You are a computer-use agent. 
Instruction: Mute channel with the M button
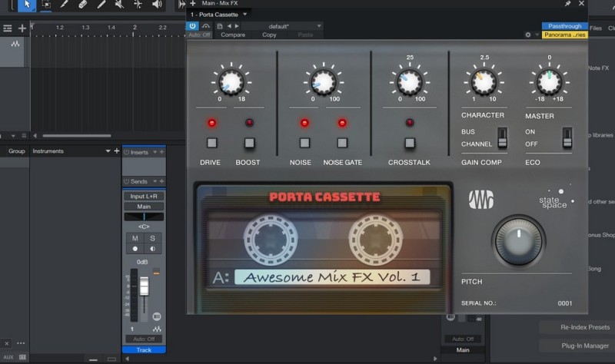[x=135, y=238]
